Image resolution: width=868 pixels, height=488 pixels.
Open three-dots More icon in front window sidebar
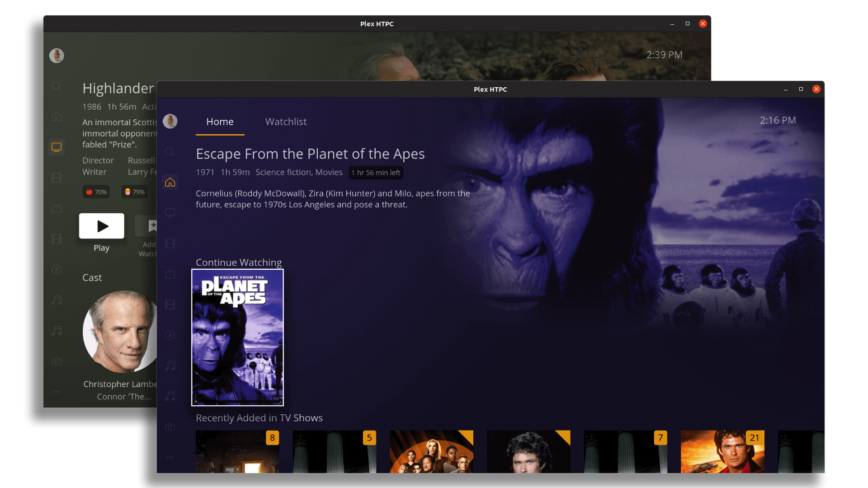click(x=170, y=457)
